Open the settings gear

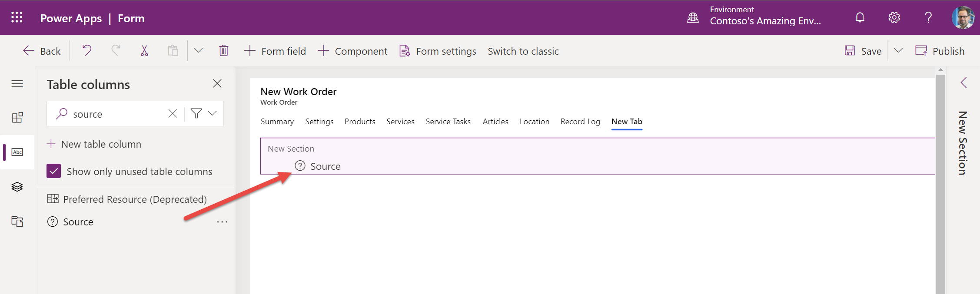(x=894, y=17)
